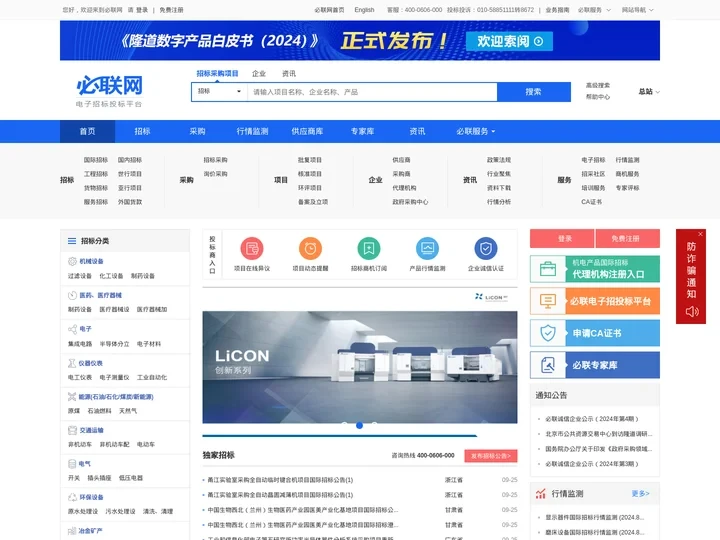720x540 pixels.
Task: Go to 首页 in the navigation bar
Action: tap(87, 131)
